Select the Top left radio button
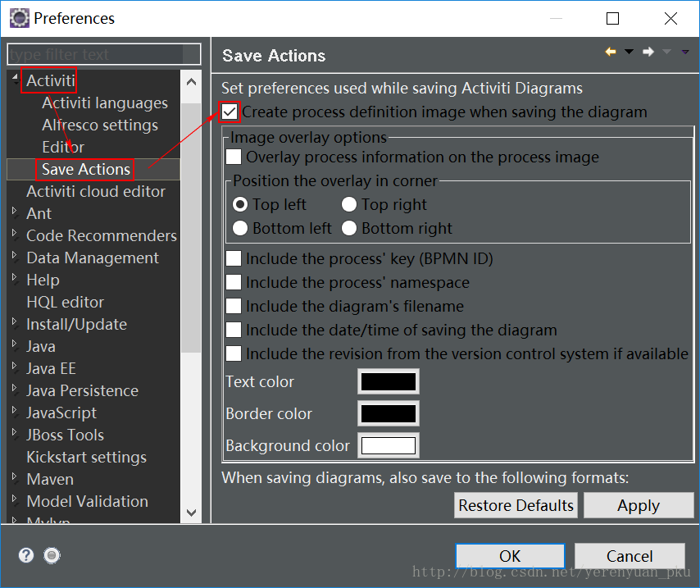The width and height of the screenshot is (700, 588). point(240,205)
